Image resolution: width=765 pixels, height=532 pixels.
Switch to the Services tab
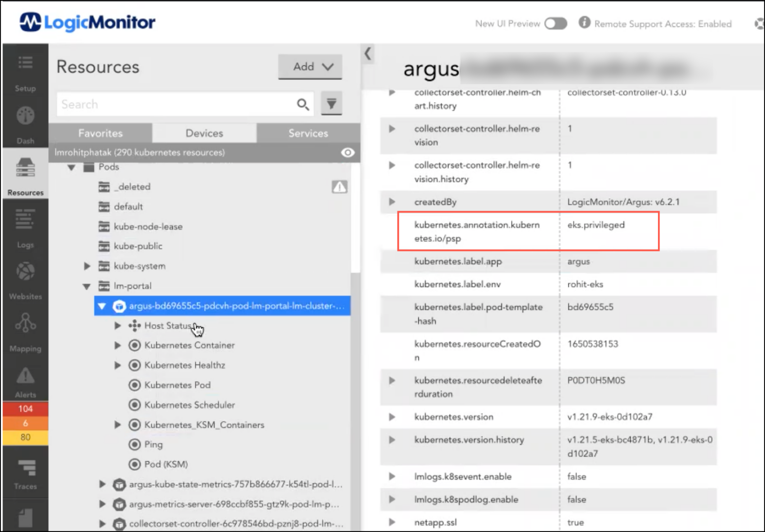pos(308,133)
